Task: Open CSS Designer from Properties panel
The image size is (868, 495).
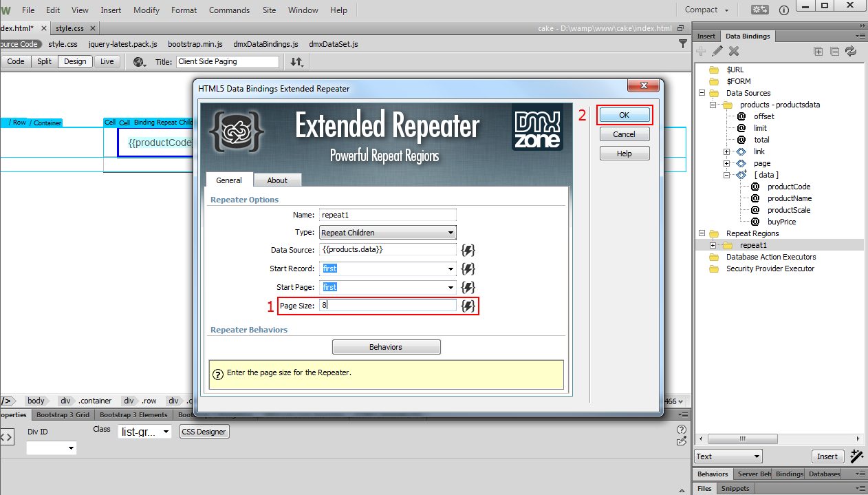Action: tap(204, 432)
